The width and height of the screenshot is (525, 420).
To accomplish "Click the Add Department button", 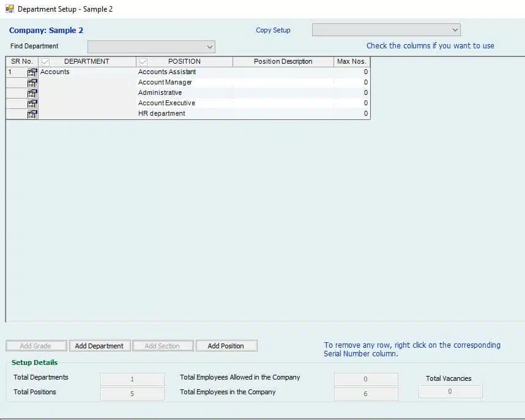I will point(100,346).
